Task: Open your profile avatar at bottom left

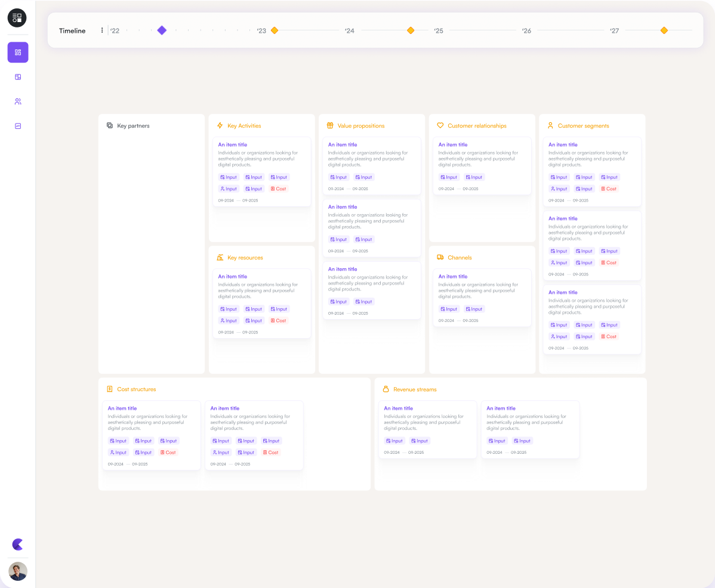Action: coord(17,571)
